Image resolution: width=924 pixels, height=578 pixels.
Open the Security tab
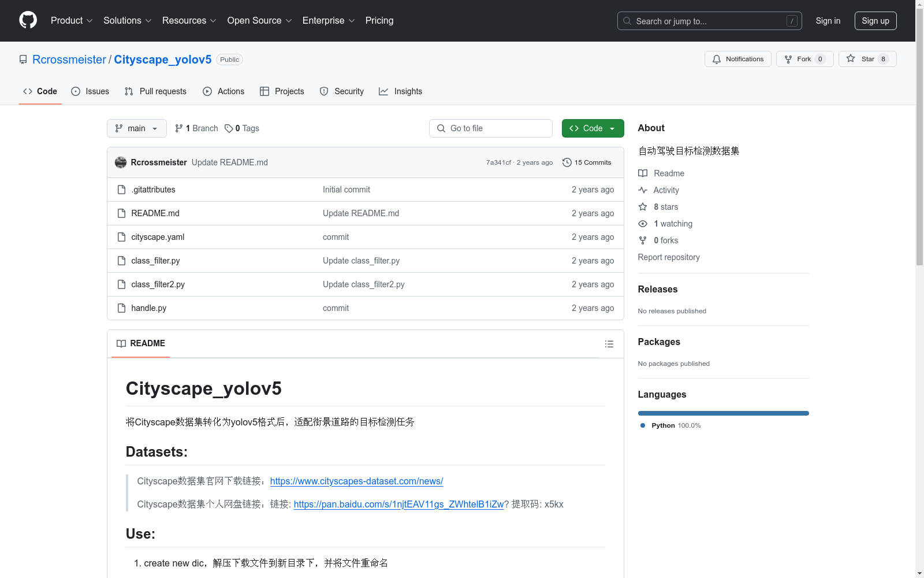click(342, 91)
